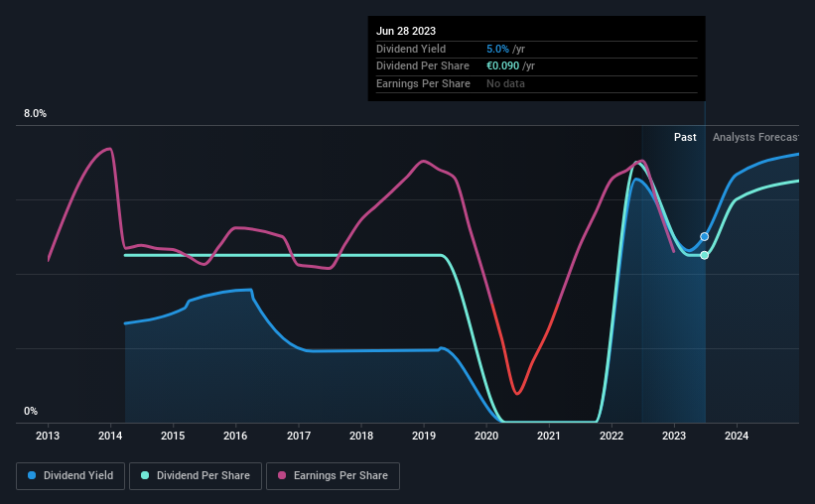This screenshot has height=504, width=815.
Task: Click the pink Earnings Per Share legend dot
Action: coord(282,475)
